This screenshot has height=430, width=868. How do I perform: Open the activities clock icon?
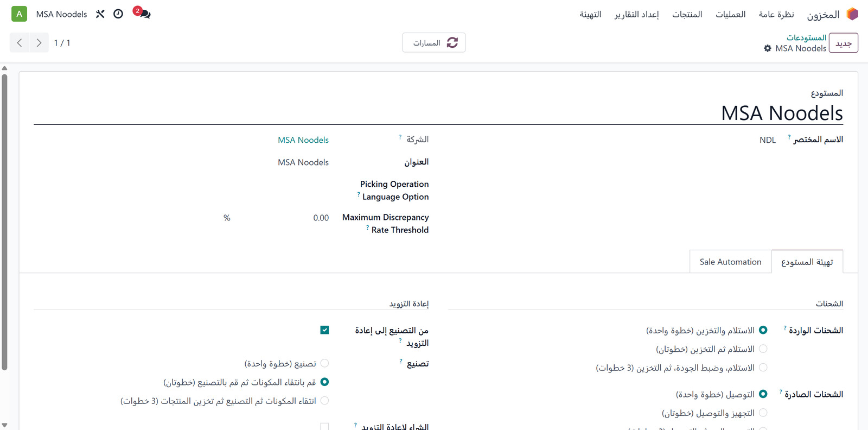118,14
